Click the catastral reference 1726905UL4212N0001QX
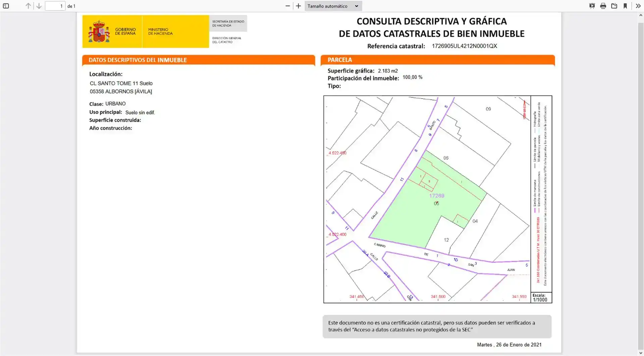This screenshot has height=356, width=644. pos(464,46)
